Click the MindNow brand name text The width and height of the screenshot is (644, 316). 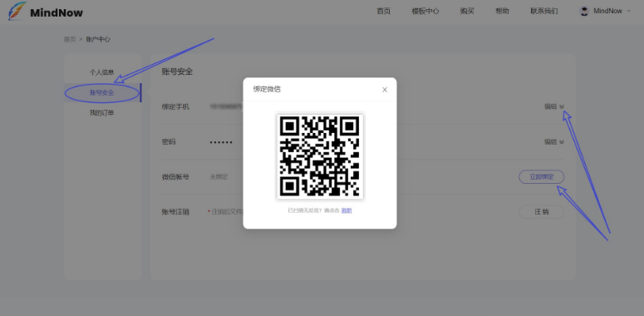57,12
